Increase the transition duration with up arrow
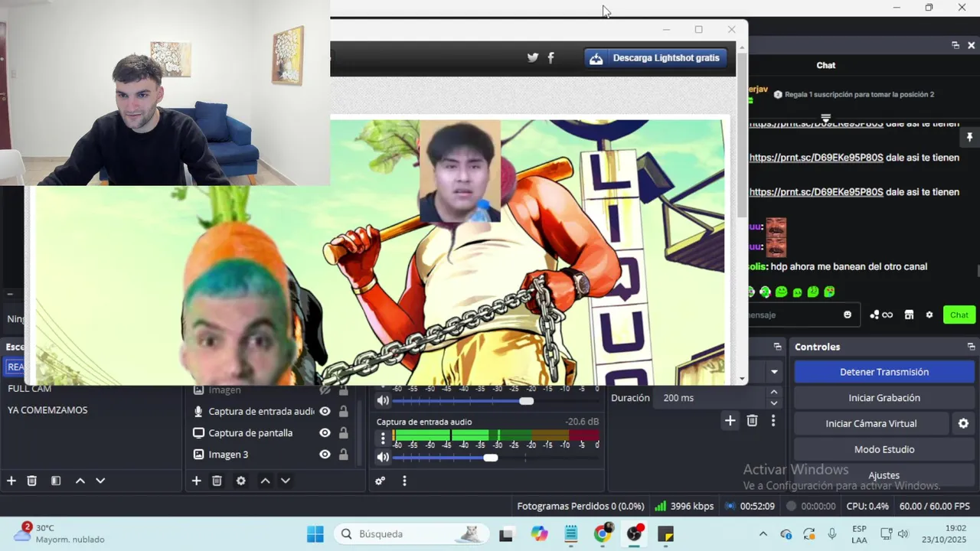Viewport: 980px width, 551px height. coord(774,393)
